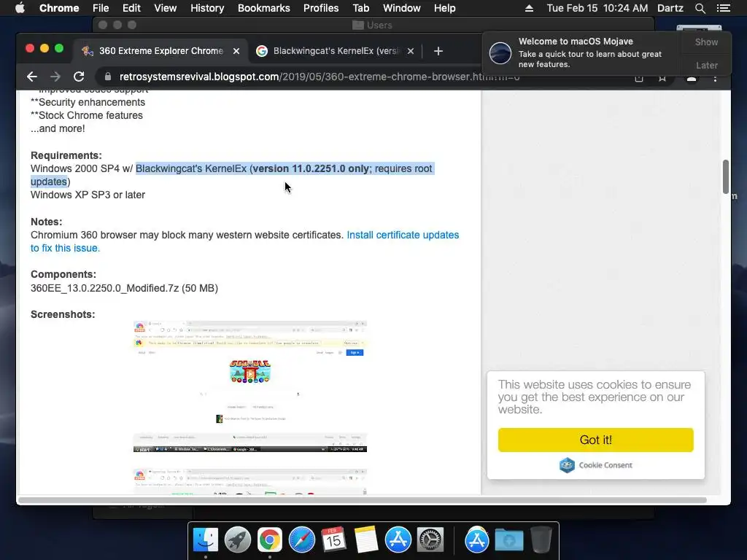
Task: Click the address bar URL
Action: [320, 77]
